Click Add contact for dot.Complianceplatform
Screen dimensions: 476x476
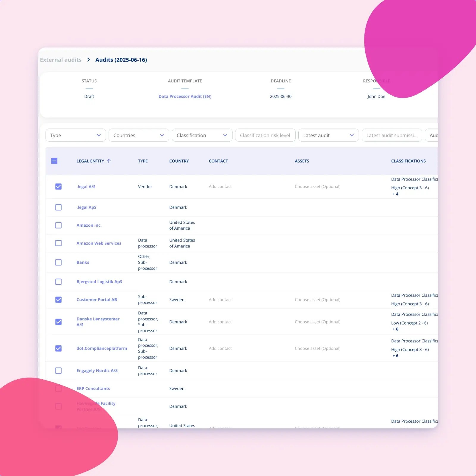[220, 348]
